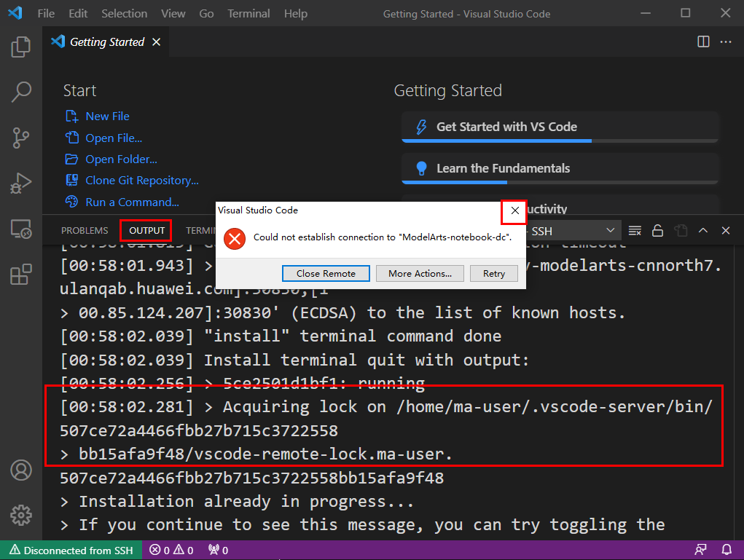Open the View menu

click(173, 14)
